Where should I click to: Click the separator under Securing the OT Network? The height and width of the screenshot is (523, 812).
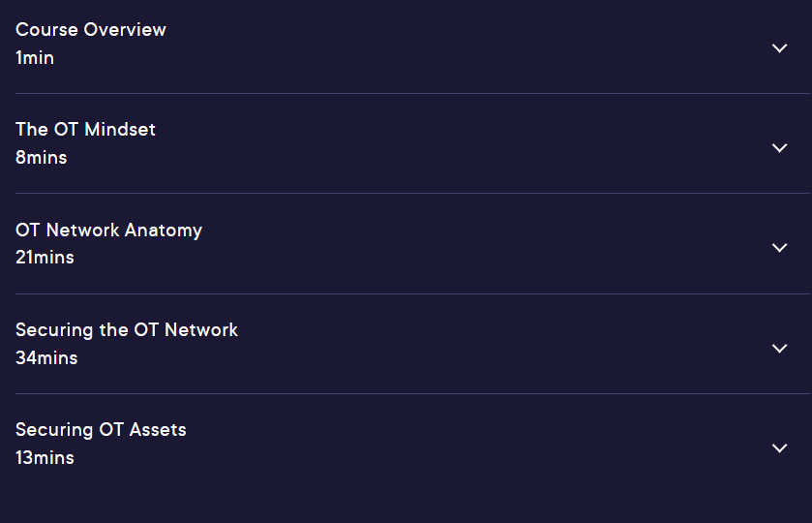pyautogui.click(x=412, y=393)
